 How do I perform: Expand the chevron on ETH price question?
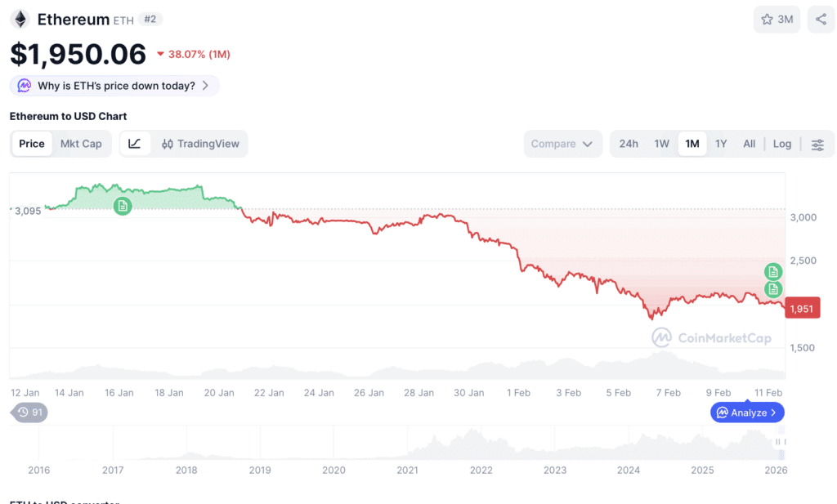(205, 86)
